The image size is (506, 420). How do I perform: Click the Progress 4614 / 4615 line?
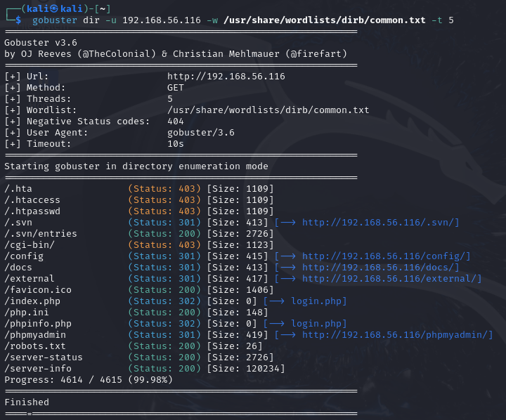pyautogui.click(x=89, y=380)
